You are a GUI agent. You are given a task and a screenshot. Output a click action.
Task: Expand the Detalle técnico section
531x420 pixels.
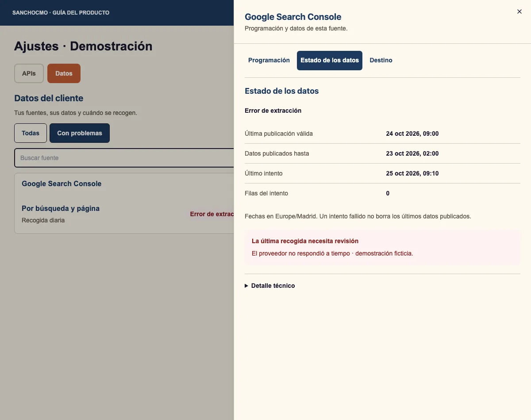[x=270, y=286]
